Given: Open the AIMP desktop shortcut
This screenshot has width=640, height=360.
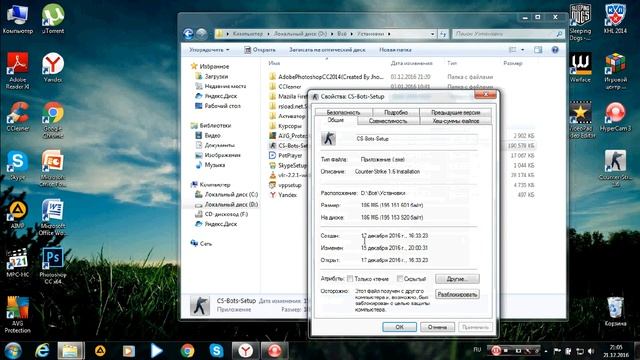Looking at the screenshot, I should [18, 214].
